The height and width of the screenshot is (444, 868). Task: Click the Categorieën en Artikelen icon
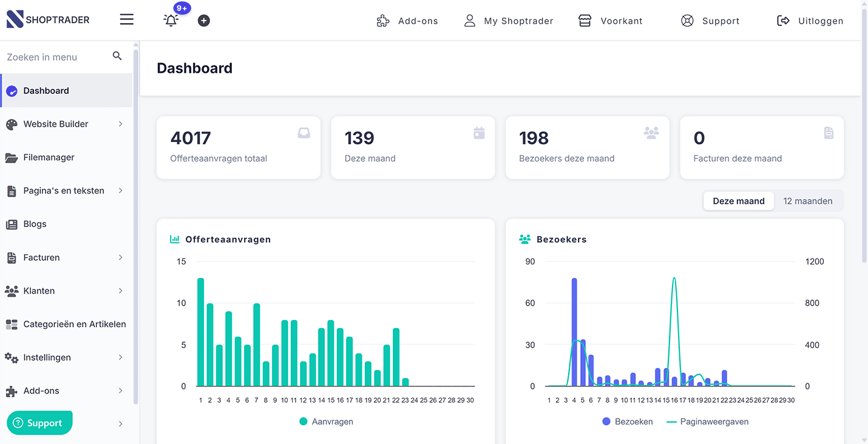(12, 325)
